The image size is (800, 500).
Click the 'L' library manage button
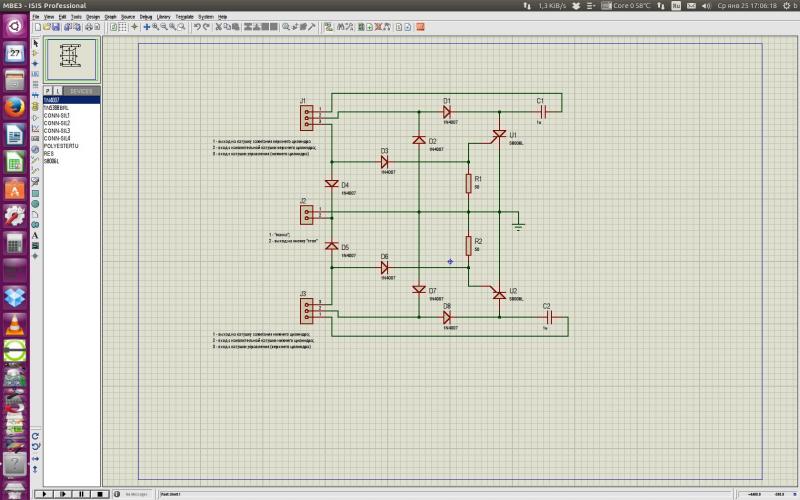(57, 91)
